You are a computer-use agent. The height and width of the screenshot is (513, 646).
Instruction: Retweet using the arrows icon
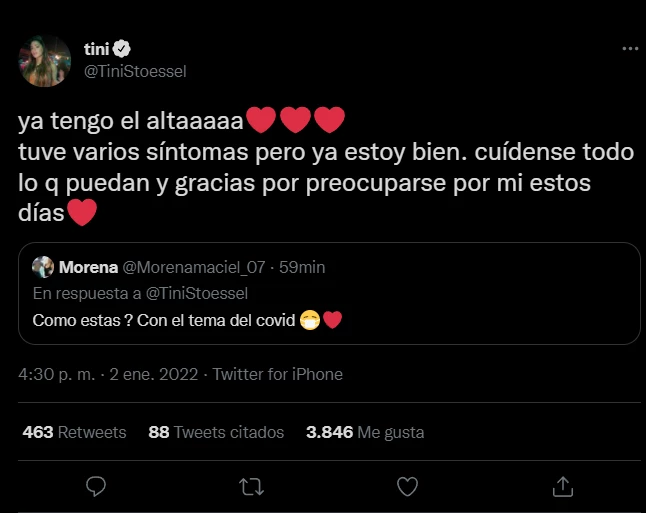251,486
